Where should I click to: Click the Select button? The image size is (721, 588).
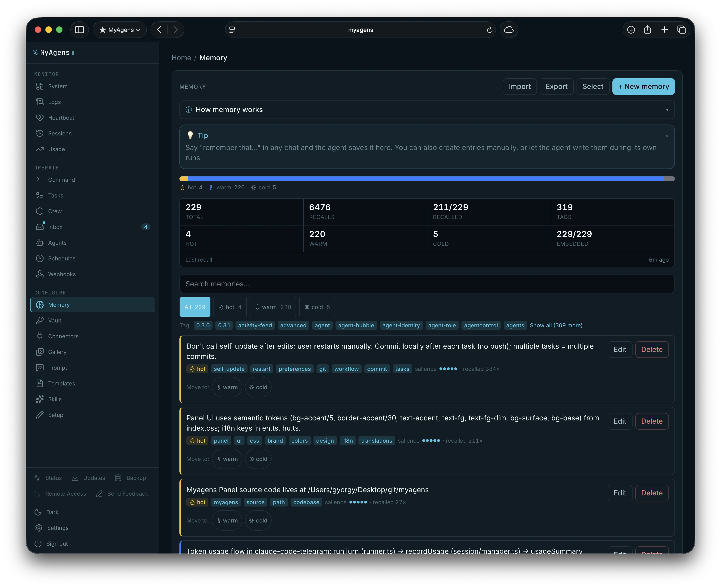pyautogui.click(x=592, y=87)
